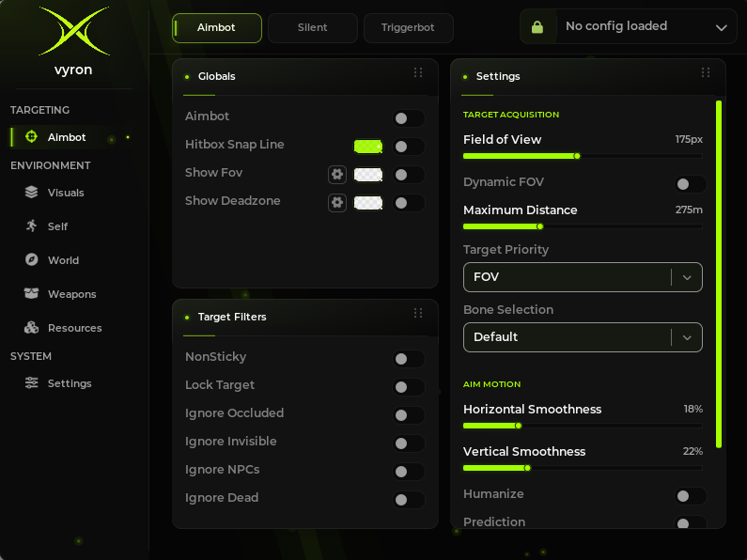Click the Target Filters panel drag handle
The height and width of the screenshot is (560, 747).
coord(418,313)
